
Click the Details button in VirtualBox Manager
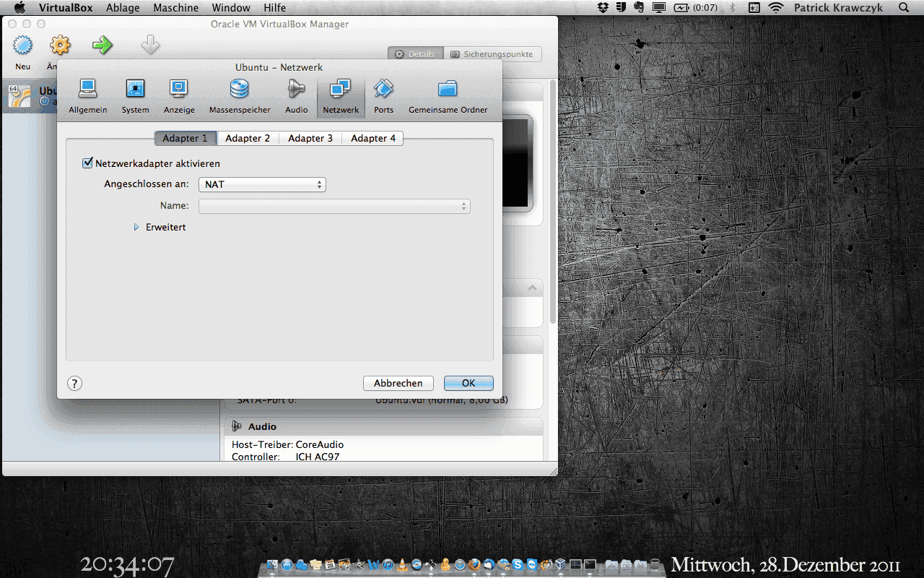[415, 54]
